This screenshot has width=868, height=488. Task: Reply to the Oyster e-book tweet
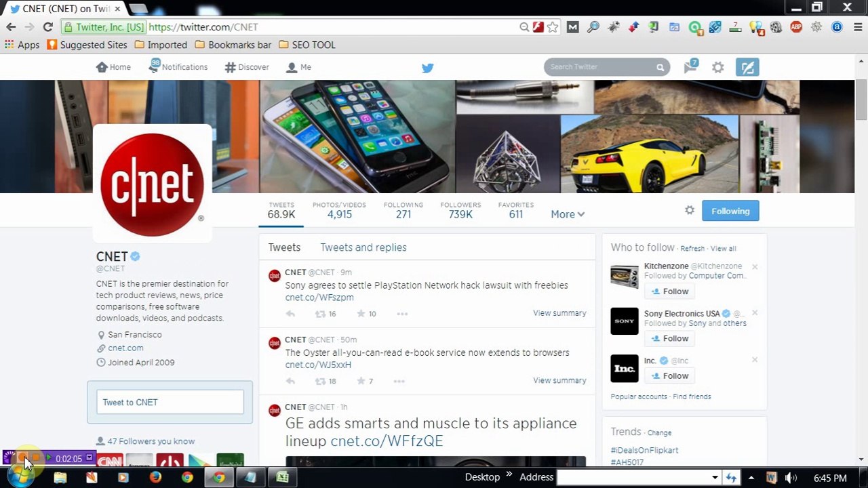pos(290,381)
